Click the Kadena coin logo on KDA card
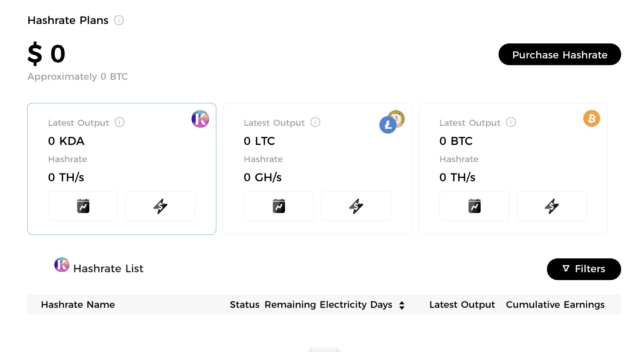The height and width of the screenshot is (352, 644). (x=200, y=119)
